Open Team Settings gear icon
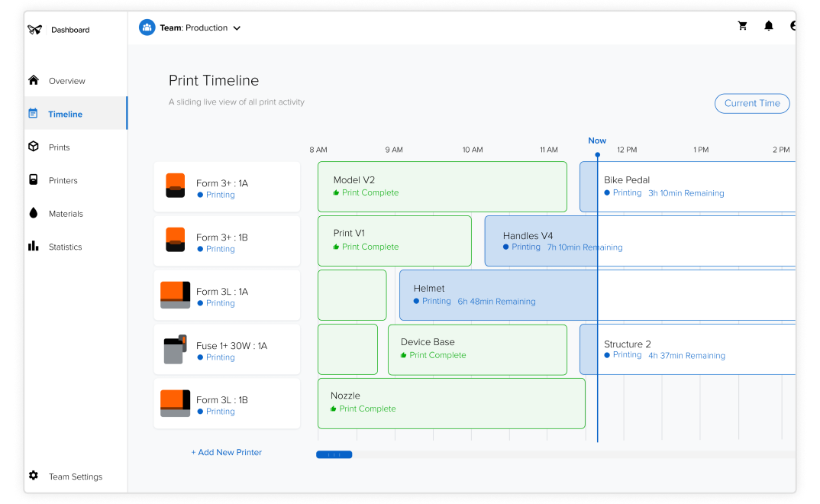 point(34,476)
